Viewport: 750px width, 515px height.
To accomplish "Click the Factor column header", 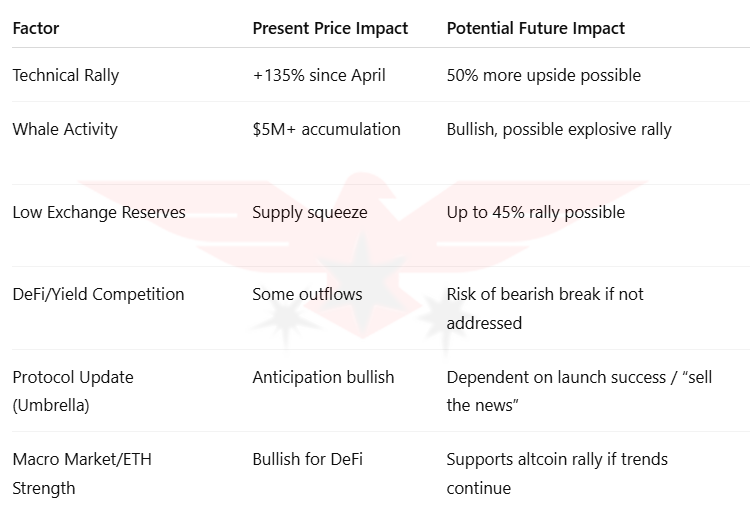I will 35,28.
